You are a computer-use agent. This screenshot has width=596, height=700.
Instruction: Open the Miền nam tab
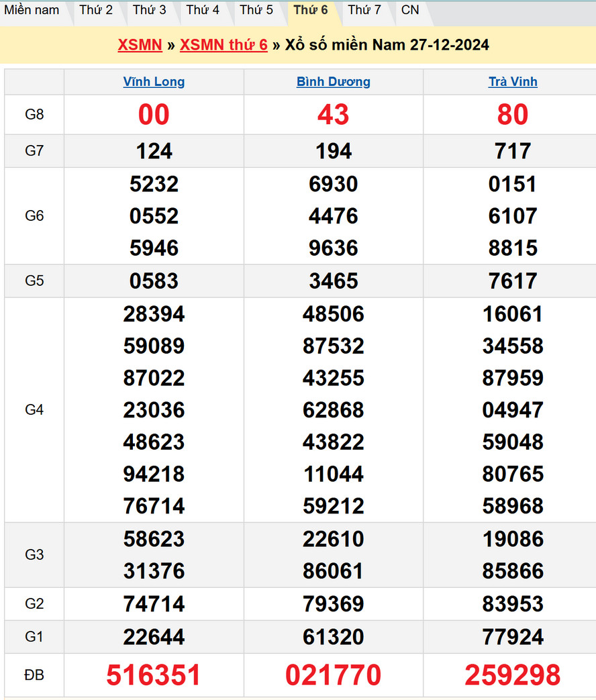[32, 10]
